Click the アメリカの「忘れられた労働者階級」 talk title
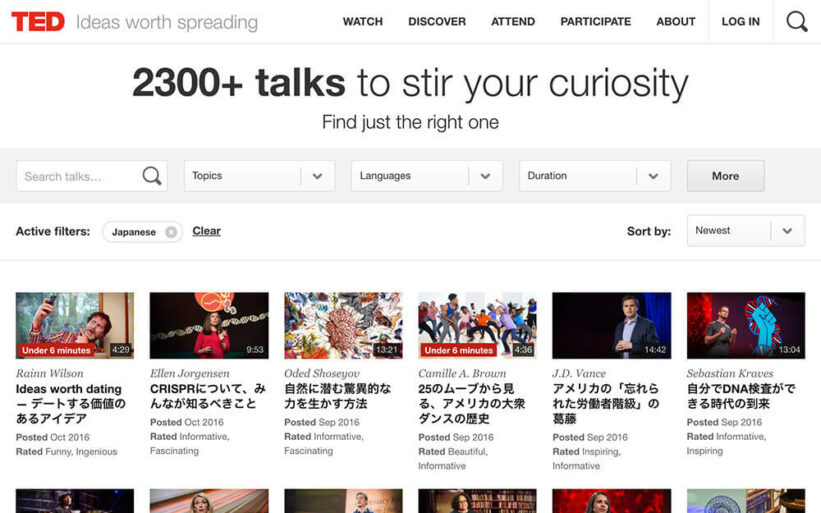 coord(606,404)
